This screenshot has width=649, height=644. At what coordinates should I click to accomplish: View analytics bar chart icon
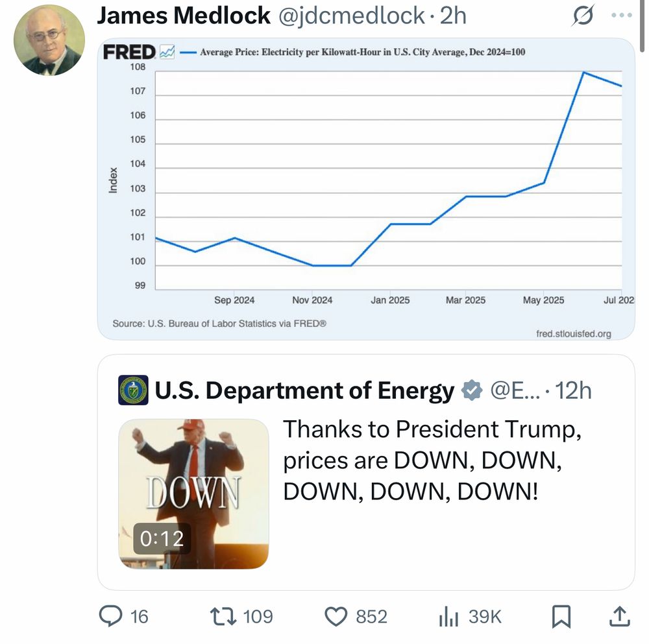(x=448, y=616)
